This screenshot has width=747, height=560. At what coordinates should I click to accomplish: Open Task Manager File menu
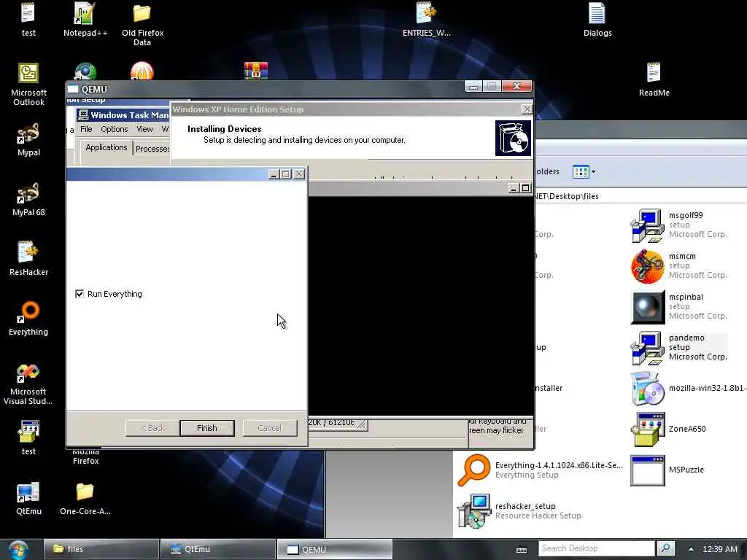click(x=86, y=129)
